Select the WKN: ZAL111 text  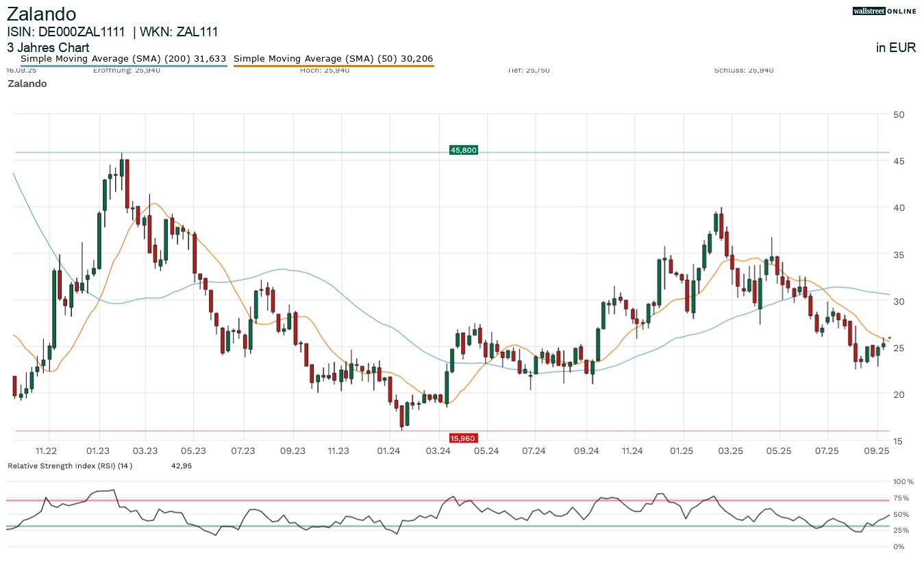(179, 31)
